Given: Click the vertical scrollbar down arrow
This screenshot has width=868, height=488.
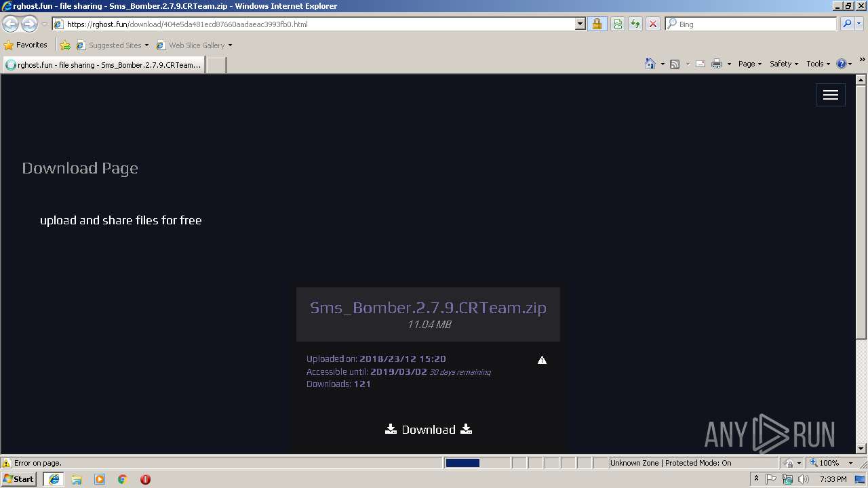Looking at the screenshot, I should (x=862, y=448).
